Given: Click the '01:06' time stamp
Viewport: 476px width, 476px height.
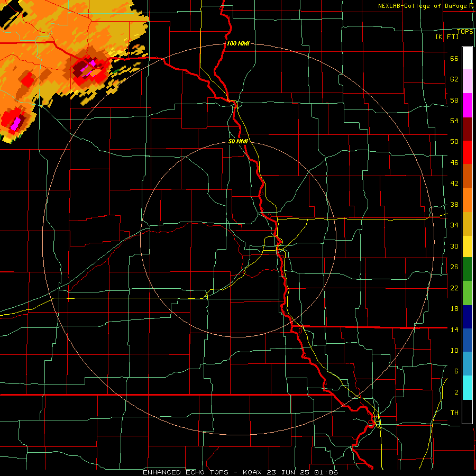Looking at the screenshot, I should coord(326,472).
